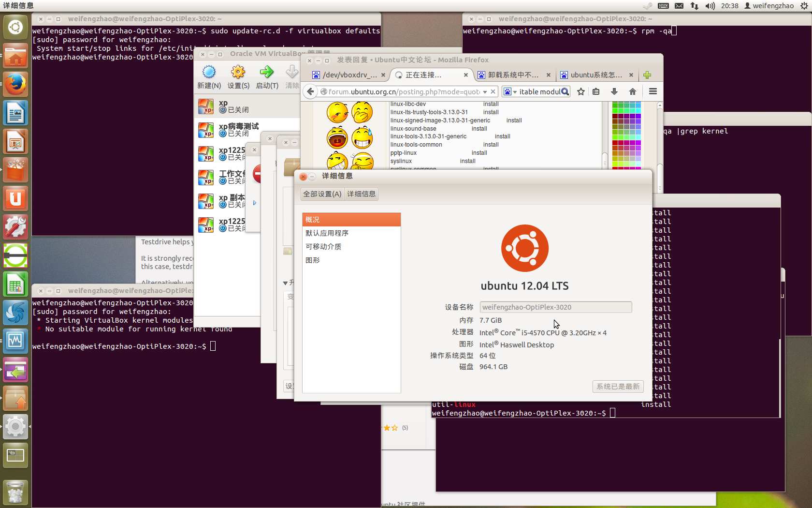Image resolution: width=812 pixels, height=508 pixels.
Task: Click the time 20:38 in top panel
Action: point(729,6)
